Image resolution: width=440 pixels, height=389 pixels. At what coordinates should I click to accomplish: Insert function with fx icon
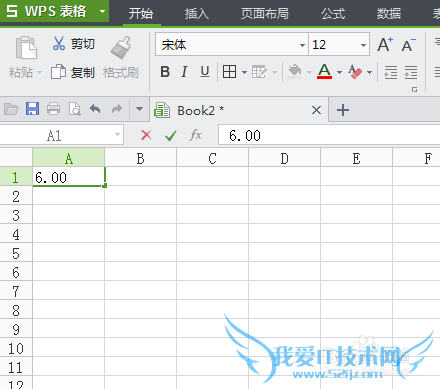(196, 135)
